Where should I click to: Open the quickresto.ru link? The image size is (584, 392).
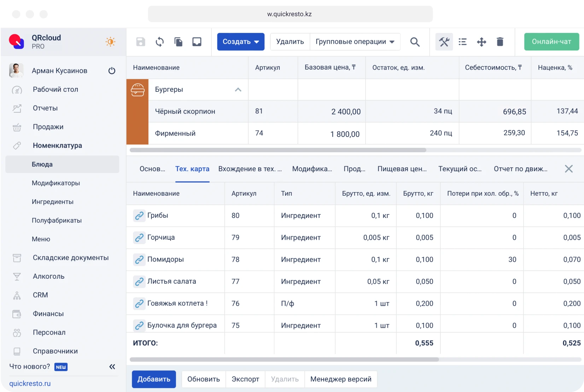tap(30, 384)
